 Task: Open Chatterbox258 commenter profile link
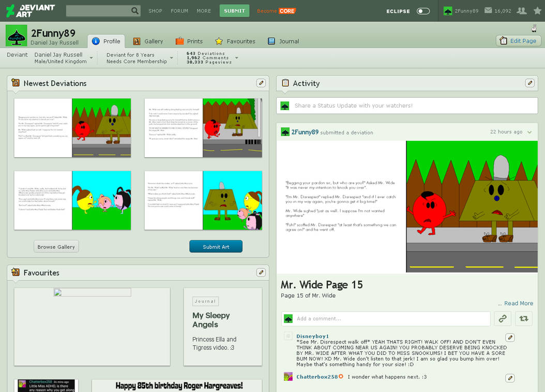coord(317,376)
